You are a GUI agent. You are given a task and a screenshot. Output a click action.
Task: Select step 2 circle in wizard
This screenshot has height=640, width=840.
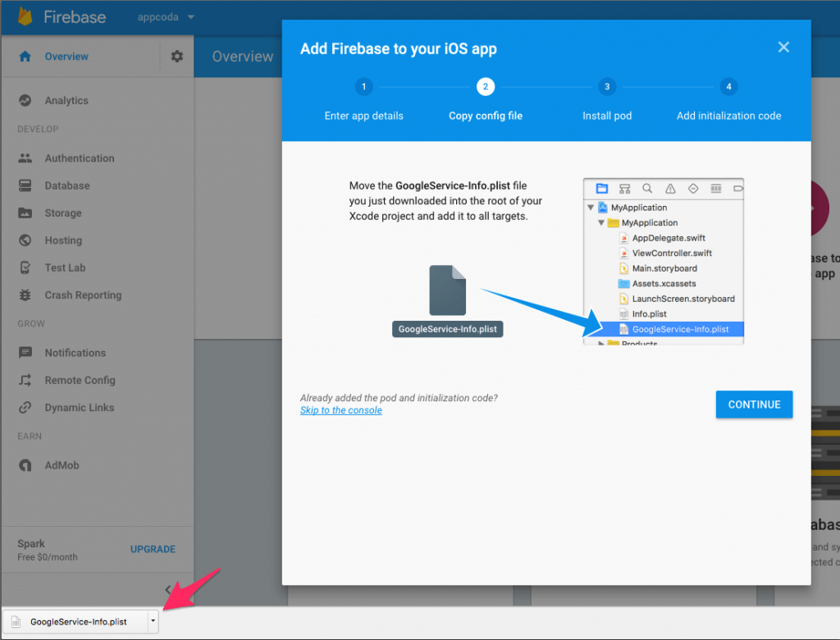[486, 87]
